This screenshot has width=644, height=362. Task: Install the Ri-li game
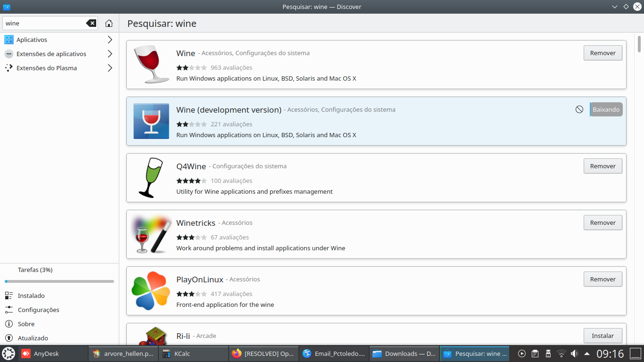point(603,336)
